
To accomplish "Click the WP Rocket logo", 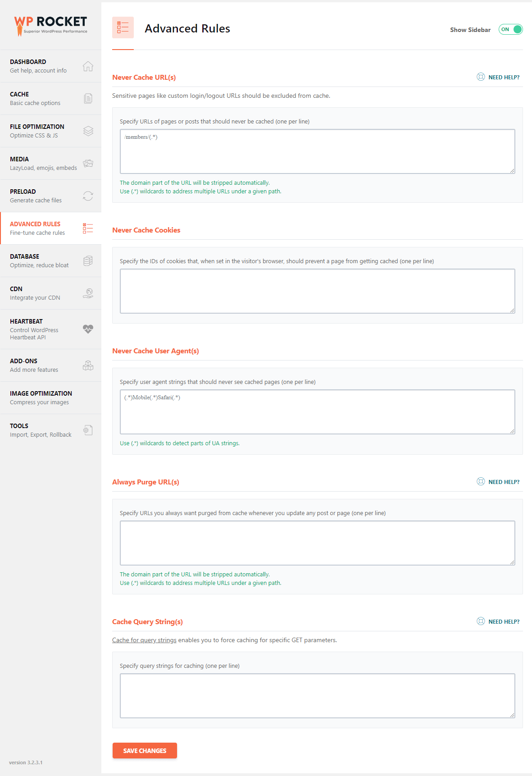I will [x=50, y=26].
